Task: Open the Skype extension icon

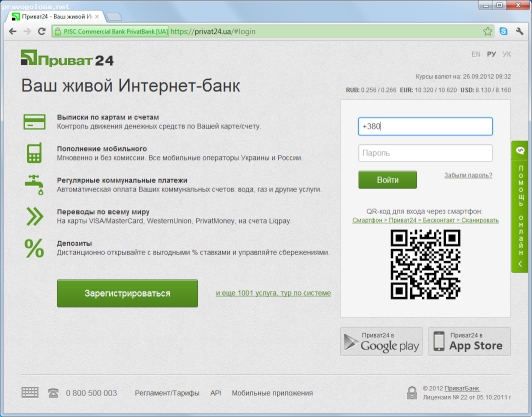Action: pyautogui.click(x=504, y=31)
